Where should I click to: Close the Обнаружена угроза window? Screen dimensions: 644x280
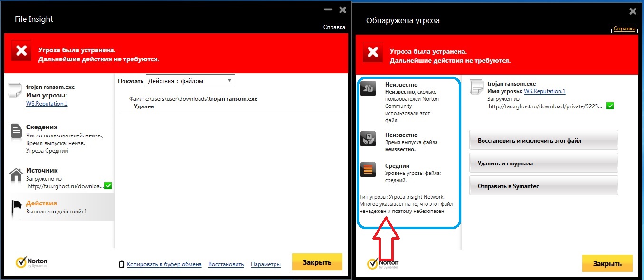coord(633,11)
